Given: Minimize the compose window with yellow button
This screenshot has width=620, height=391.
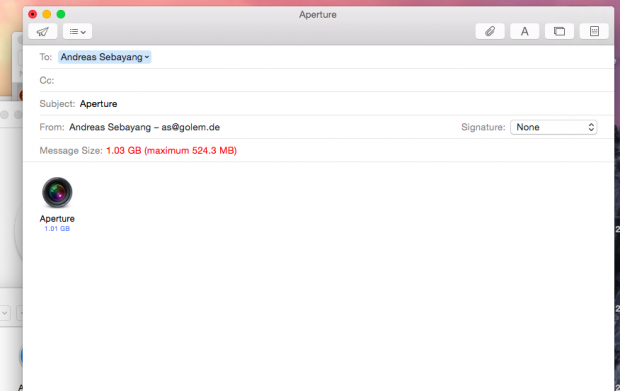Looking at the screenshot, I should (47, 14).
